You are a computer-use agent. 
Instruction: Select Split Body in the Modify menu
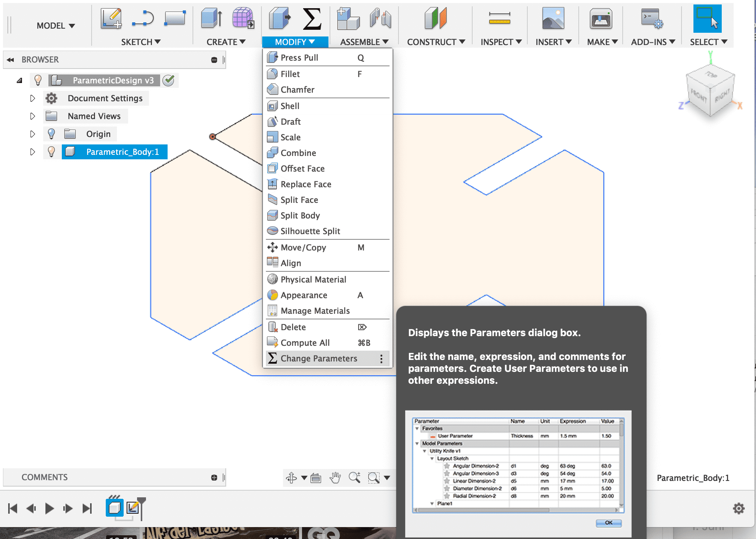click(300, 216)
